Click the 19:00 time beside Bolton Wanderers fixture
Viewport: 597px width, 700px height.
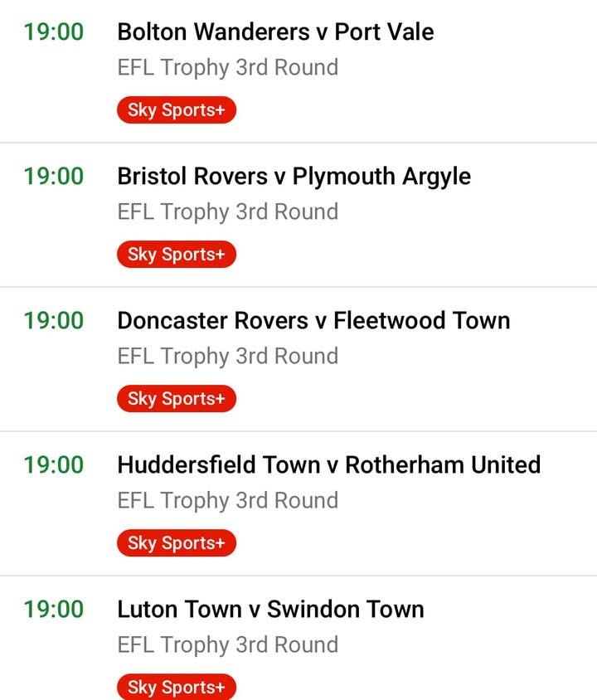[54, 32]
